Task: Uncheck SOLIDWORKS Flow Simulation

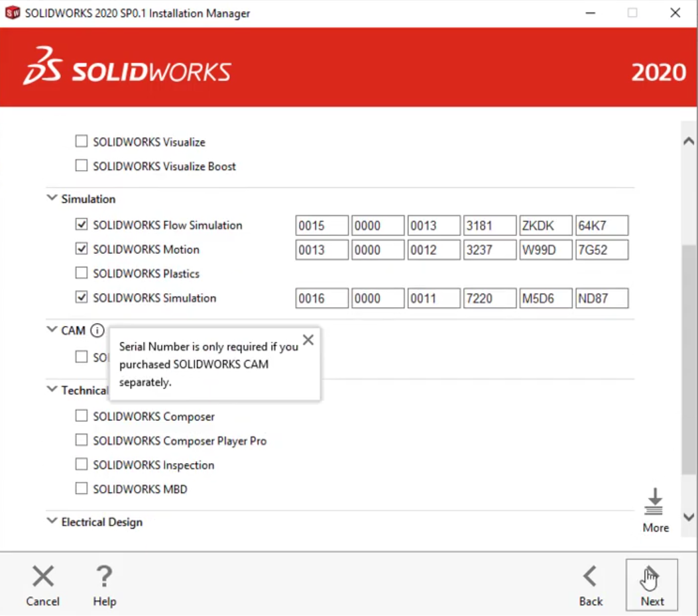Action: tap(82, 225)
